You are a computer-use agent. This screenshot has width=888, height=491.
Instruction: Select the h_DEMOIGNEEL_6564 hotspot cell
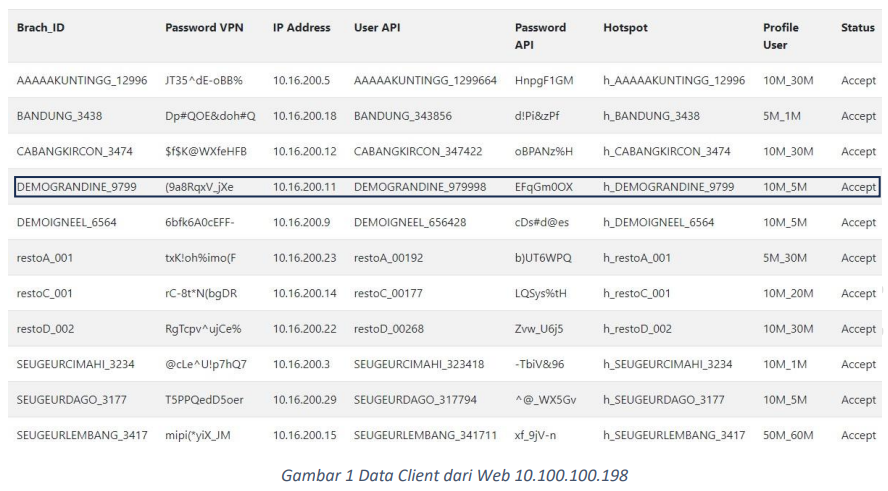click(x=658, y=223)
